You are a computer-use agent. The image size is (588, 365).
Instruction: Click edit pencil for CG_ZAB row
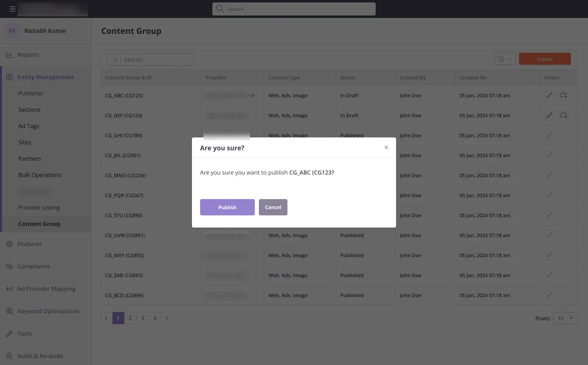(x=550, y=275)
